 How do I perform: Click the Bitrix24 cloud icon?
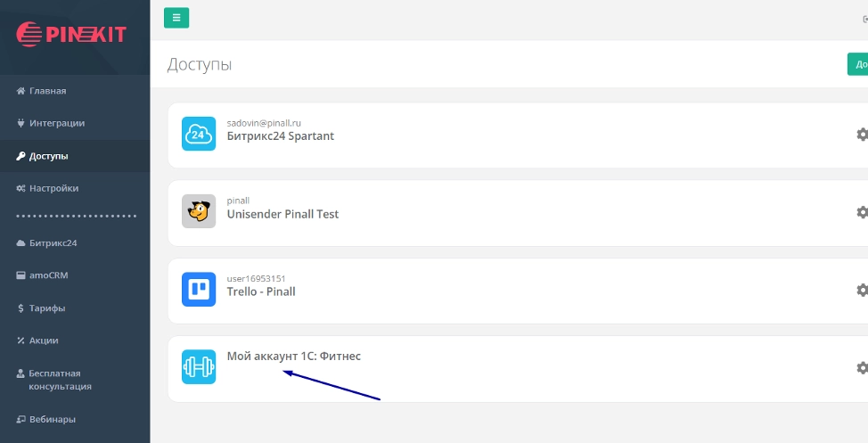[x=199, y=134]
